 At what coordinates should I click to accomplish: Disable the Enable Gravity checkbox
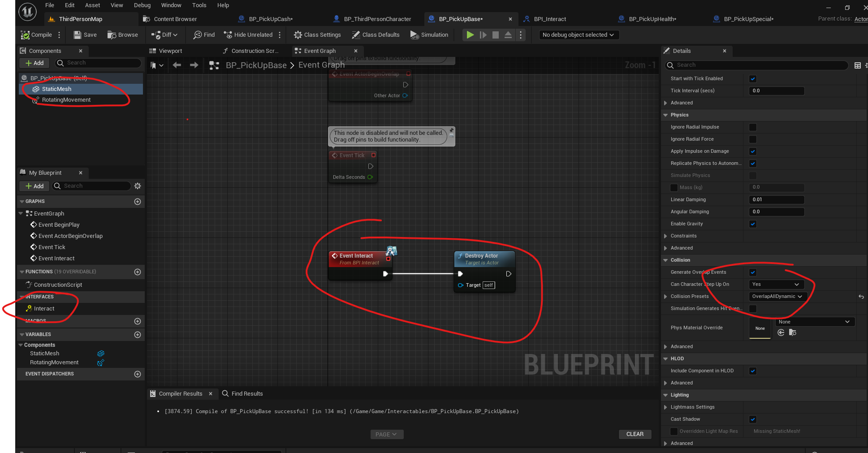pos(753,224)
